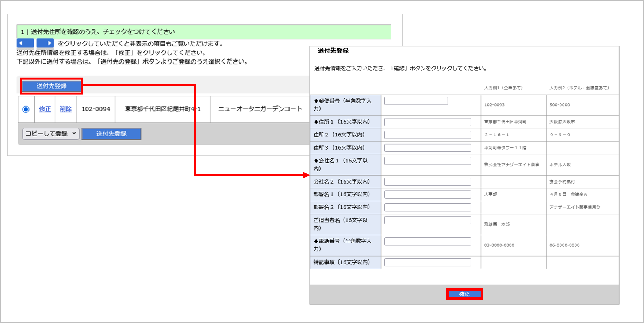The image size is (644, 323).
Task: Open the コピーして登録 dropdown
Action: point(51,134)
